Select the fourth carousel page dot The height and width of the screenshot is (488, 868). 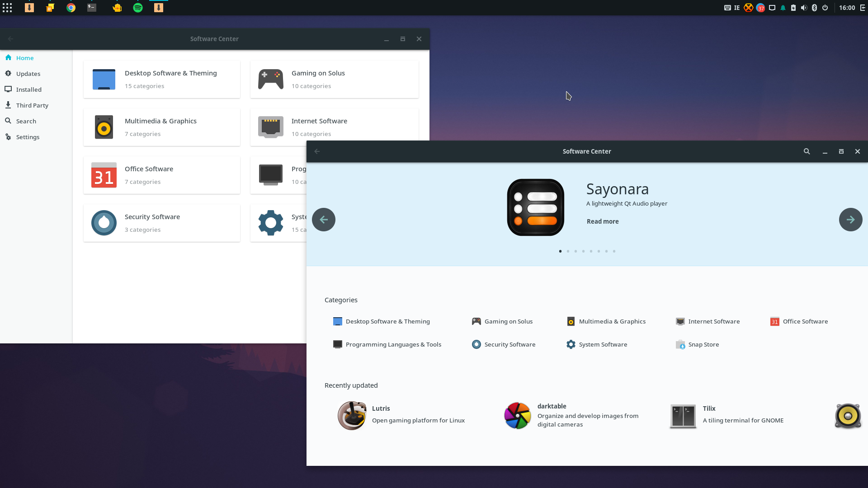(583, 251)
